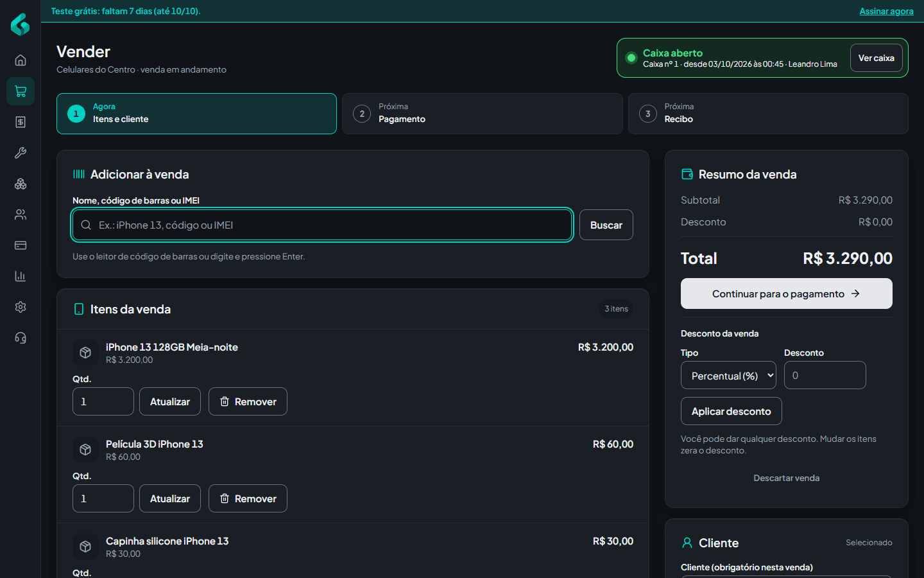Click the magnifier icon in the search field

tap(86, 225)
